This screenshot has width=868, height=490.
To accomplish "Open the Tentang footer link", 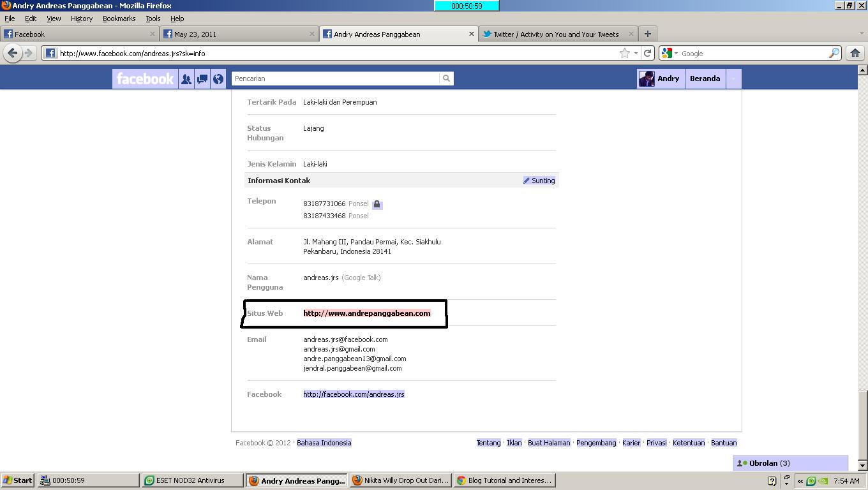I will pyautogui.click(x=488, y=443).
